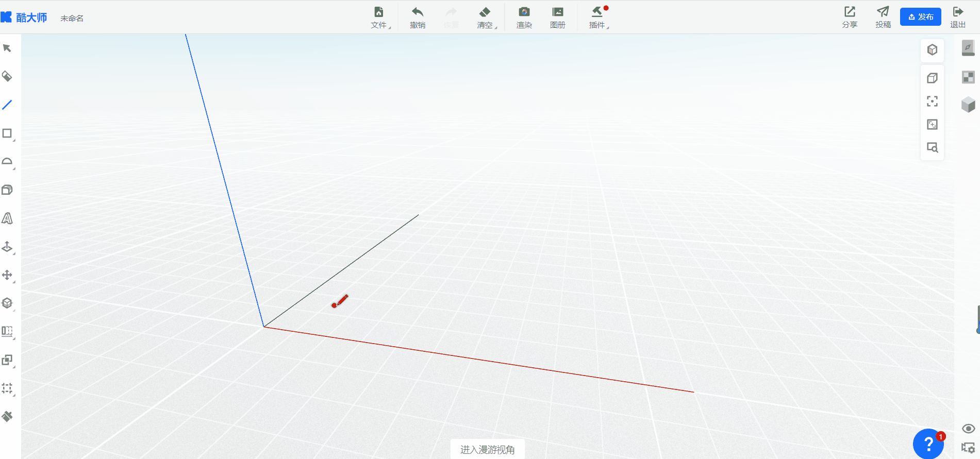Select the push-pull tool
Screen dimensions: 980x459
tap(7, 247)
